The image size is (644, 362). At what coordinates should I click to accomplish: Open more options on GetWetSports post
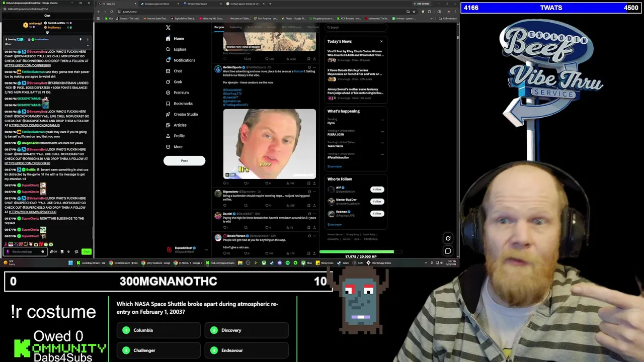[x=314, y=67]
